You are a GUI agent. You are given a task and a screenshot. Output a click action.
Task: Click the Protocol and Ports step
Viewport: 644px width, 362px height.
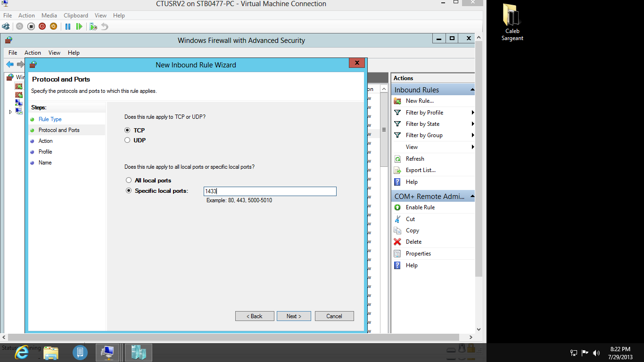59,130
